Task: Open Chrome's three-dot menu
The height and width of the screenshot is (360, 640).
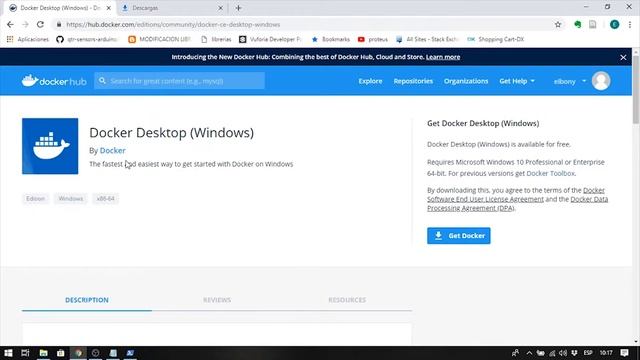Action: 630,24
